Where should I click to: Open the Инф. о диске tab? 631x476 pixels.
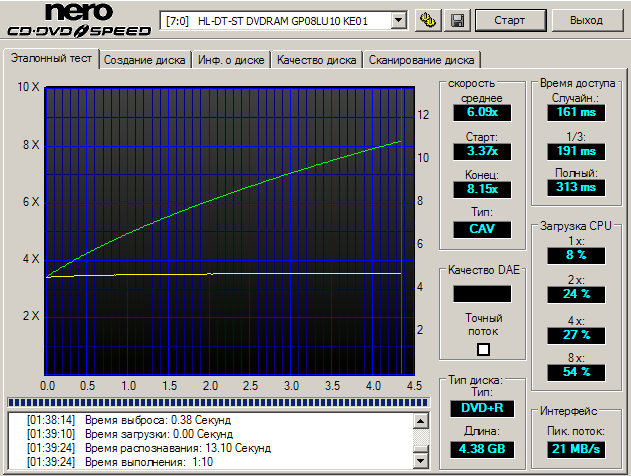coord(231,60)
